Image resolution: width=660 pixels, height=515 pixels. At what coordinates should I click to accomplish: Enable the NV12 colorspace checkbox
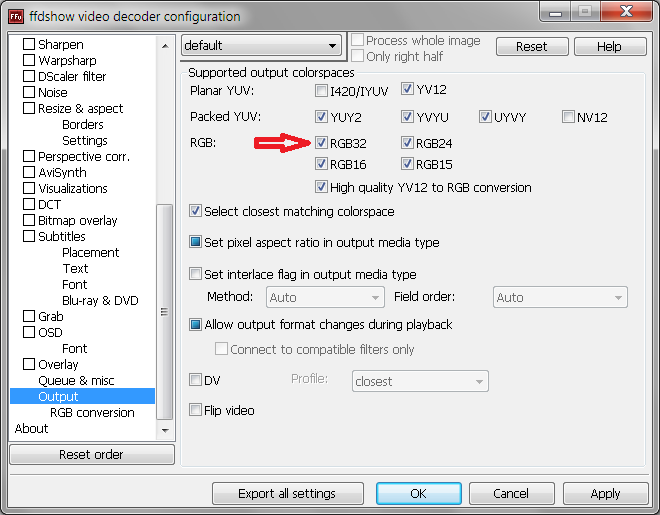(568, 117)
